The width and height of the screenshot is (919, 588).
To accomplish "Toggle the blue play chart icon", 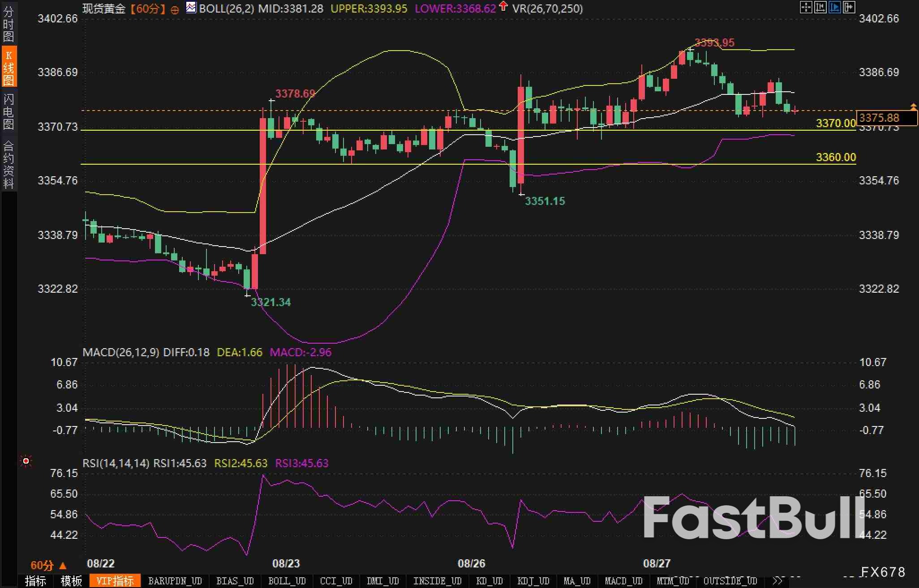I will [834, 7].
